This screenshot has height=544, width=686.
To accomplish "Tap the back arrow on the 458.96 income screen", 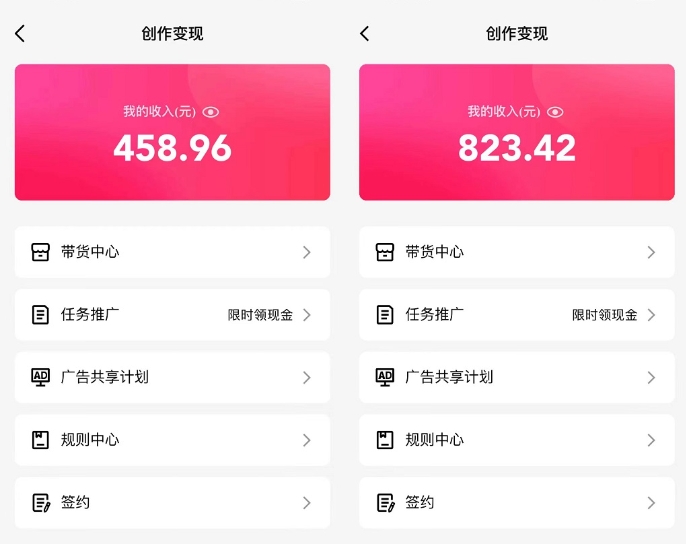I will pyautogui.click(x=20, y=34).
